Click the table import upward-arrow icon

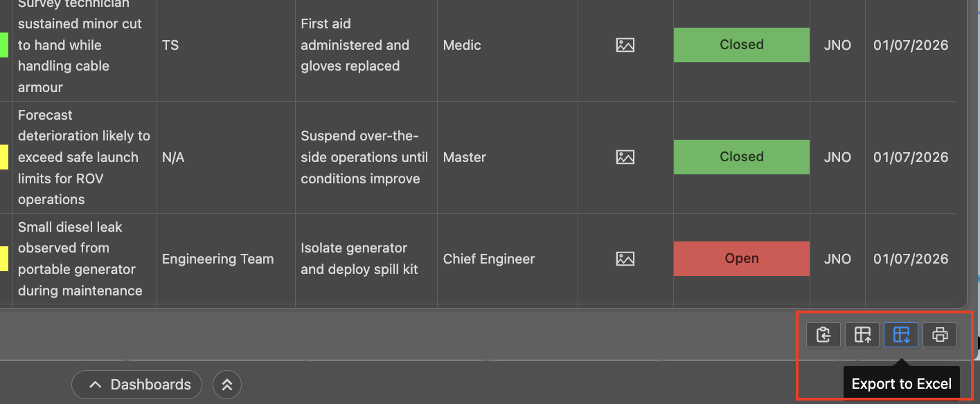862,335
